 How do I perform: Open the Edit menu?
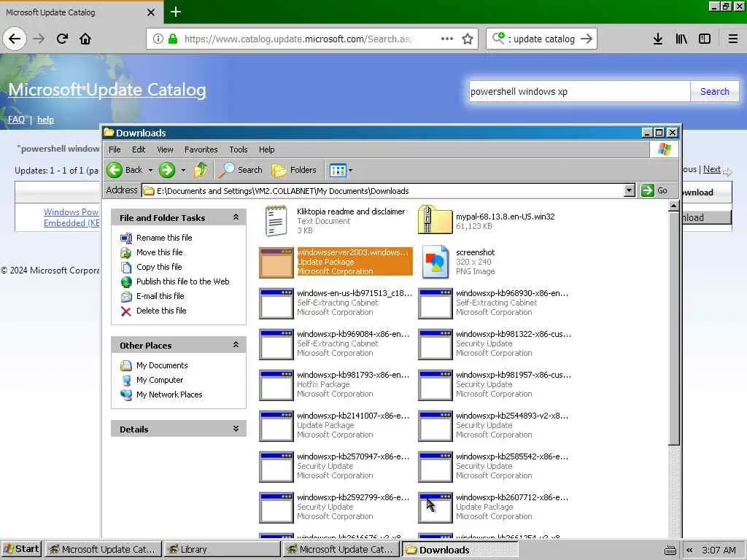coord(139,149)
